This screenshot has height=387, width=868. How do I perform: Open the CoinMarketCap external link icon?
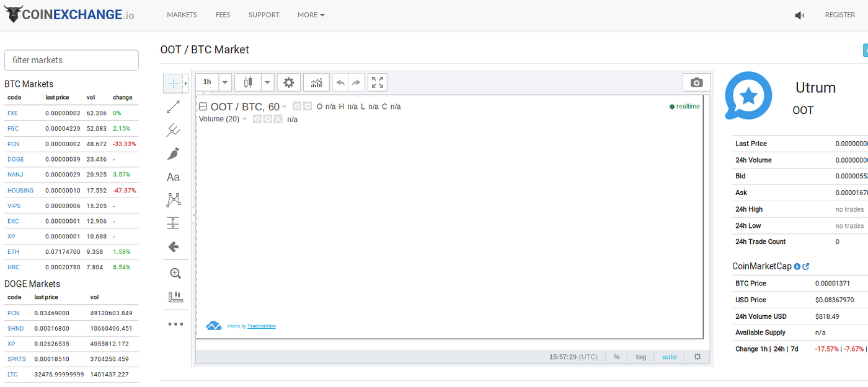806,266
